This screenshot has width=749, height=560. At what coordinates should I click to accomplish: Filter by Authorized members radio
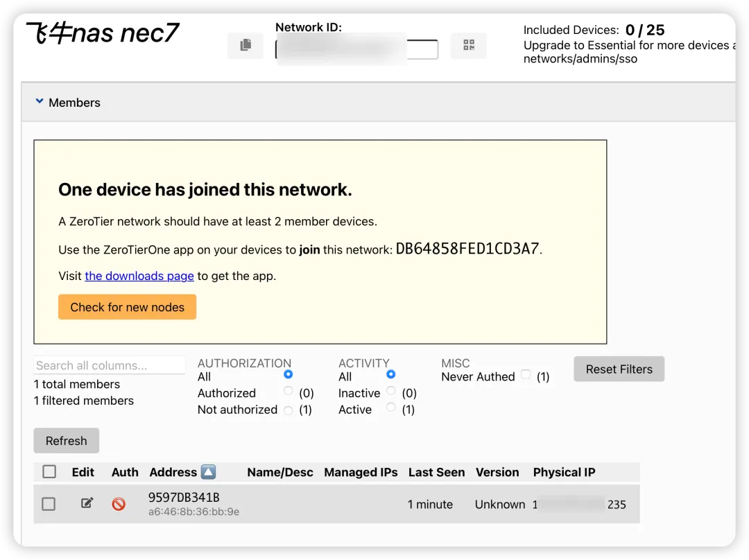click(288, 391)
